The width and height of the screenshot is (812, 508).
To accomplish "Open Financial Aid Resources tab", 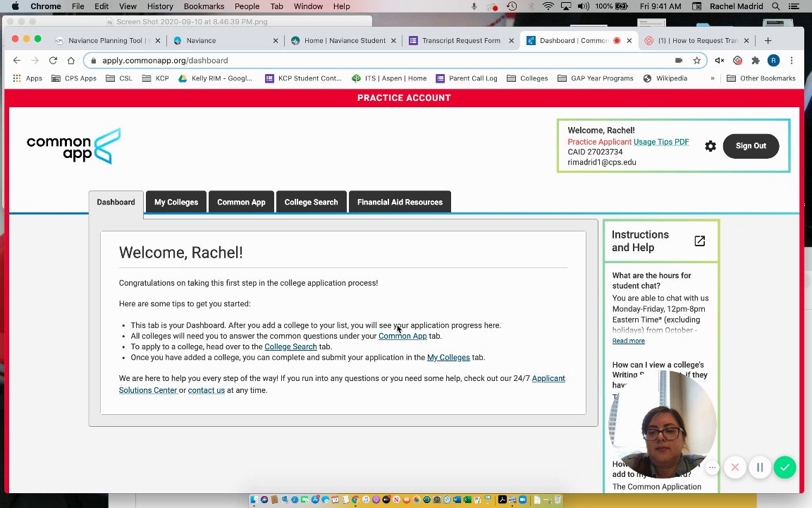I will [x=400, y=202].
